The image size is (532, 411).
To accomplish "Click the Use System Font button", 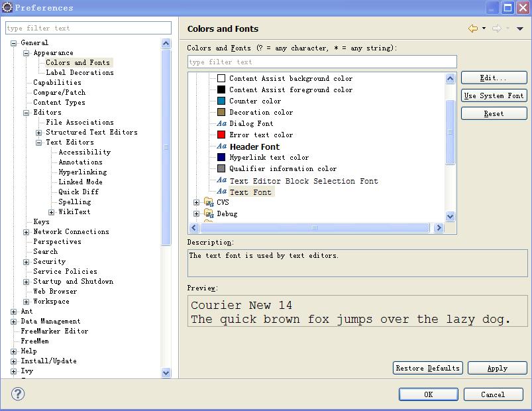I will click(x=494, y=95).
